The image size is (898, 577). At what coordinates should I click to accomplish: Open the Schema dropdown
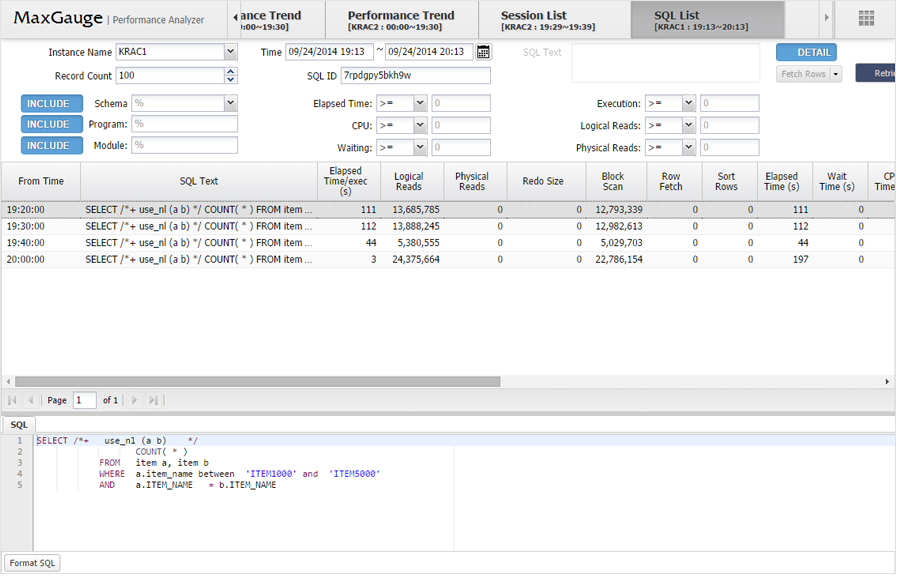(x=230, y=104)
